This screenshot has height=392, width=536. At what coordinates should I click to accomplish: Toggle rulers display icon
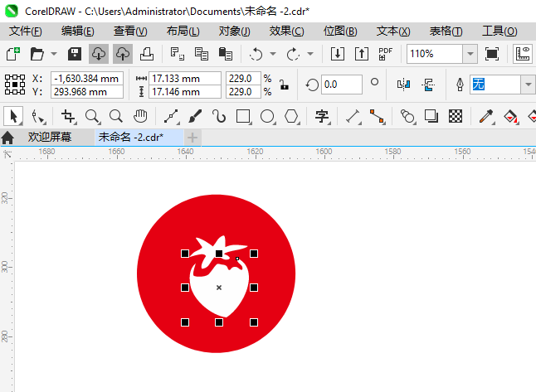[x=523, y=54]
